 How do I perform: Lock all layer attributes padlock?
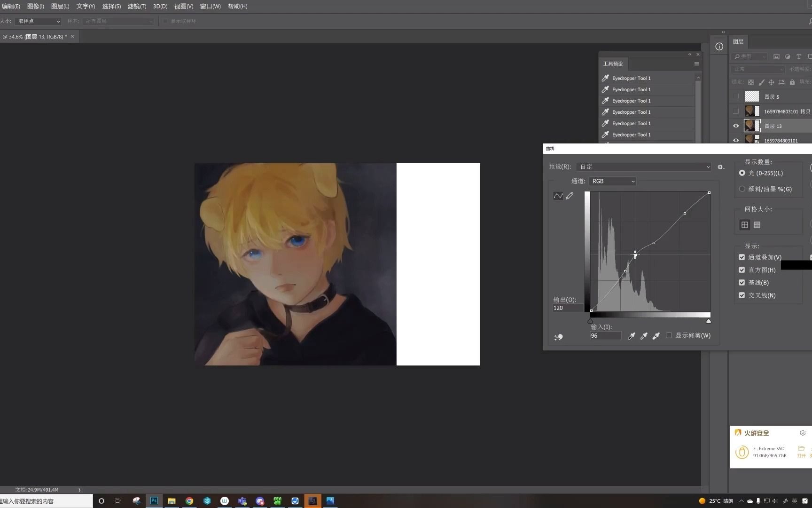792,82
